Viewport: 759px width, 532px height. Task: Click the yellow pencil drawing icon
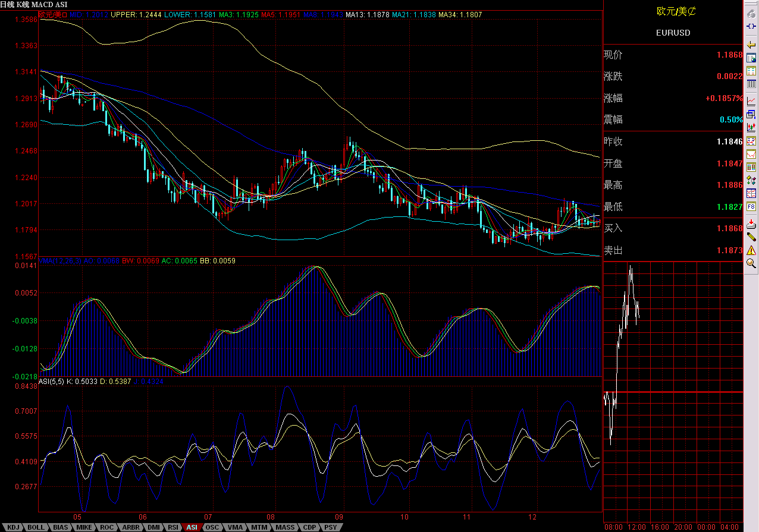(x=751, y=236)
